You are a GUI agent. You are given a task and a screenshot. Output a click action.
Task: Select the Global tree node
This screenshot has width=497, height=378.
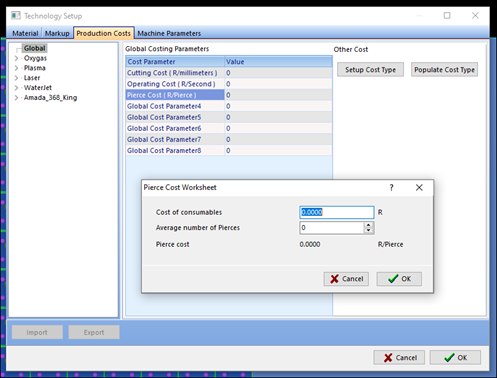tap(34, 48)
